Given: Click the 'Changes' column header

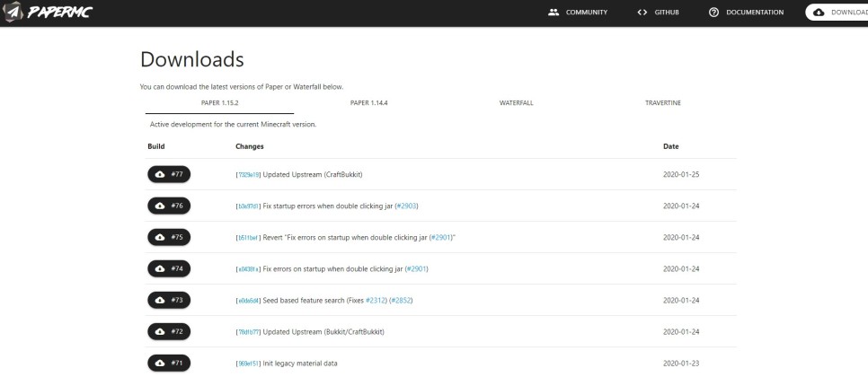Looking at the screenshot, I should (x=250, y=146).
